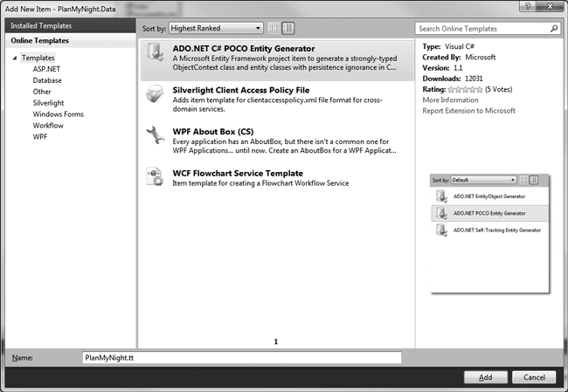Select the ASP.NET category

click(46, 69)
